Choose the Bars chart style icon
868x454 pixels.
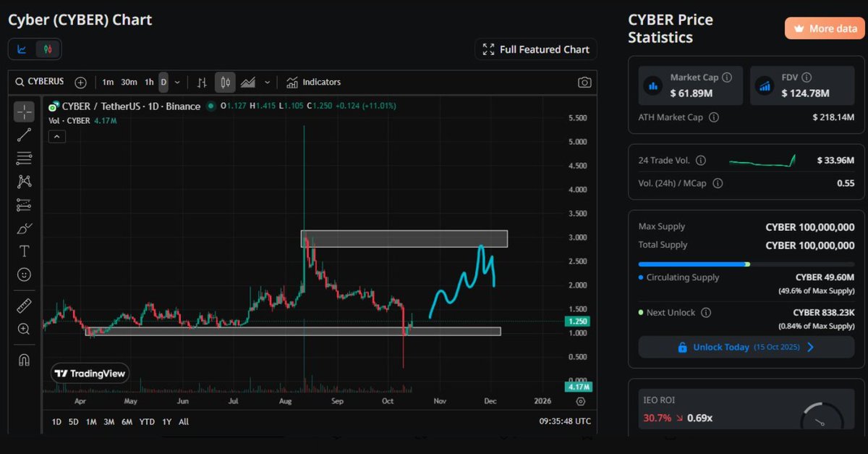pyautogui.click(x=203, y=83)
